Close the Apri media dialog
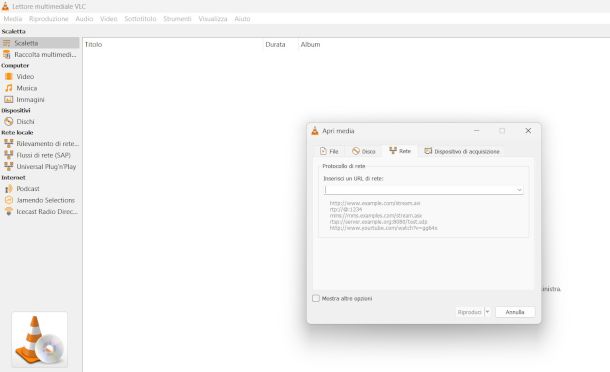 coord(528,131)
